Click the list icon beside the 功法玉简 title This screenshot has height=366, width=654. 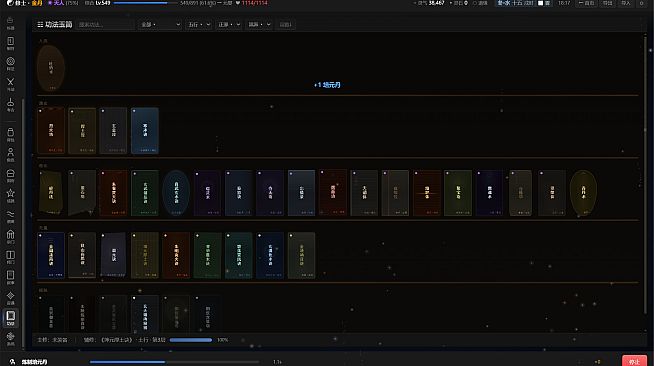tap(40, 25)
